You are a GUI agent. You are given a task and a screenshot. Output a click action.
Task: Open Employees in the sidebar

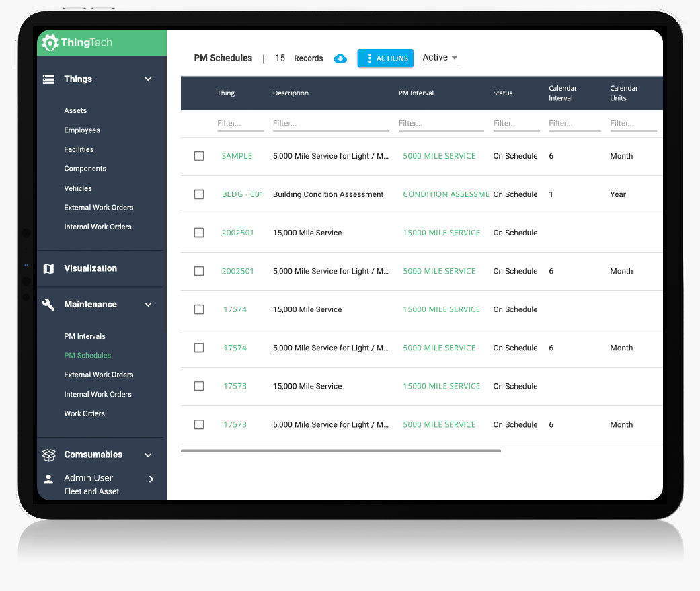(81, 130)
